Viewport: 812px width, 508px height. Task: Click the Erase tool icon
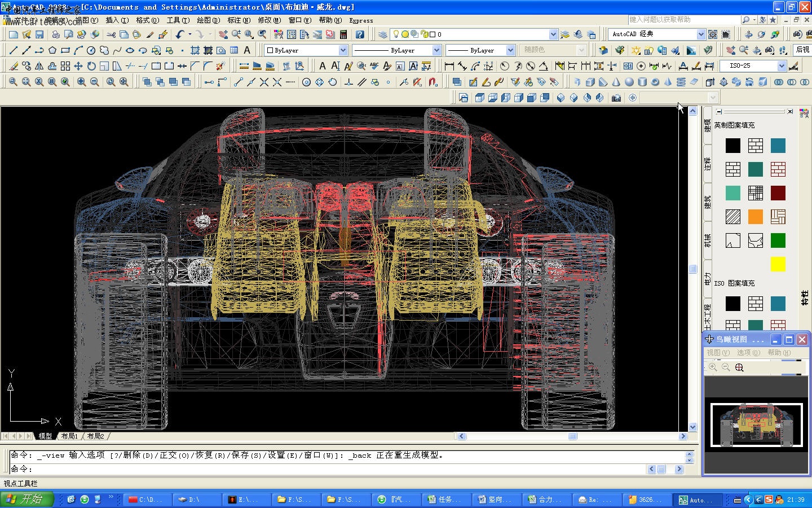tap(14, 66)
